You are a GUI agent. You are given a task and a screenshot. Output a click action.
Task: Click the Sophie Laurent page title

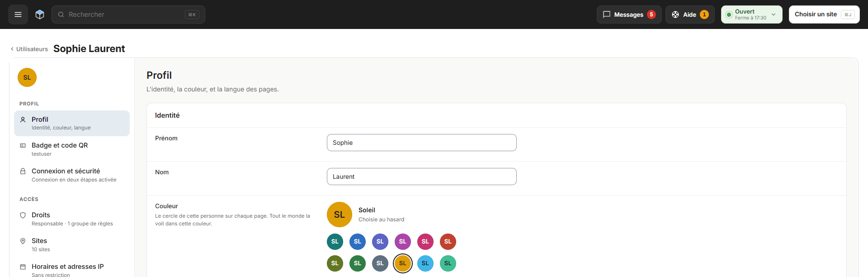[89, 49]
